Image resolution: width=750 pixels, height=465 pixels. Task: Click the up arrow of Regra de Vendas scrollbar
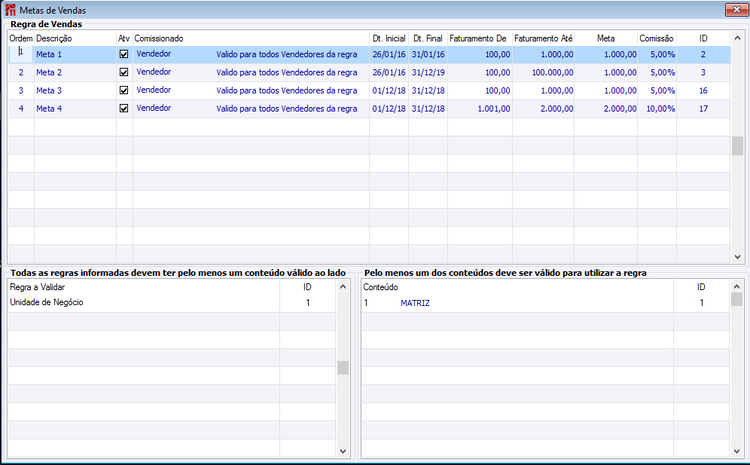(737, 38)
